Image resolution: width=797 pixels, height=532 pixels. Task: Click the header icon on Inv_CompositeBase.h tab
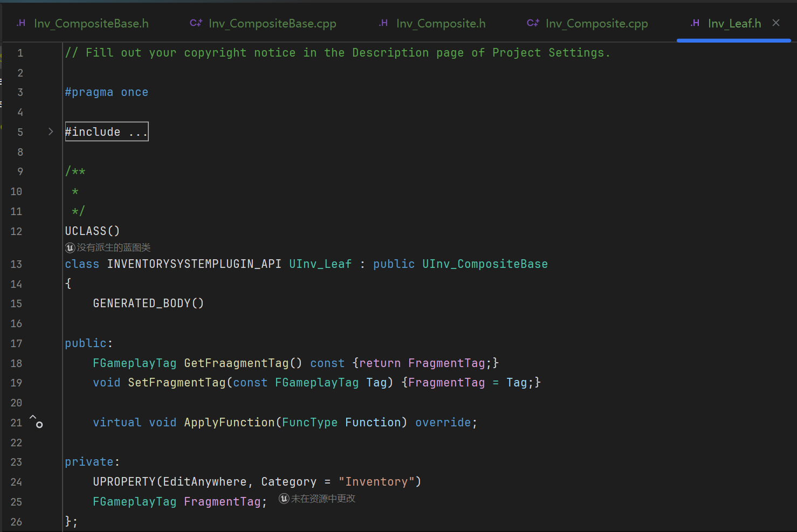click(x=21, y=23)
